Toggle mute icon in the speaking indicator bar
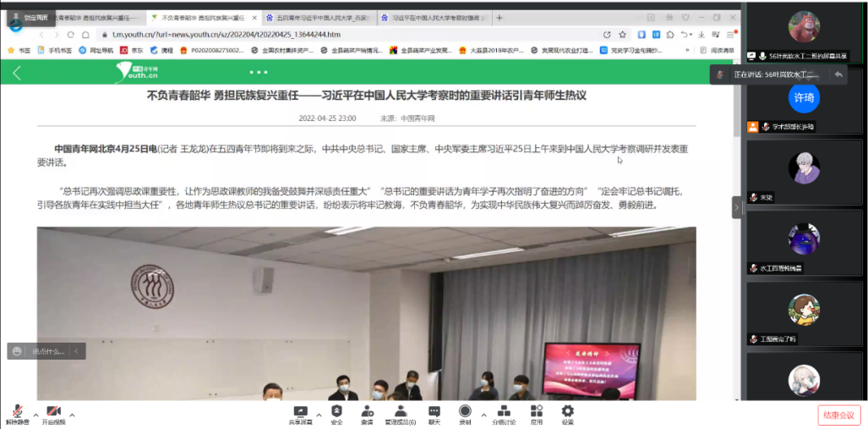The image size is (868, 429). pos(720,74)
